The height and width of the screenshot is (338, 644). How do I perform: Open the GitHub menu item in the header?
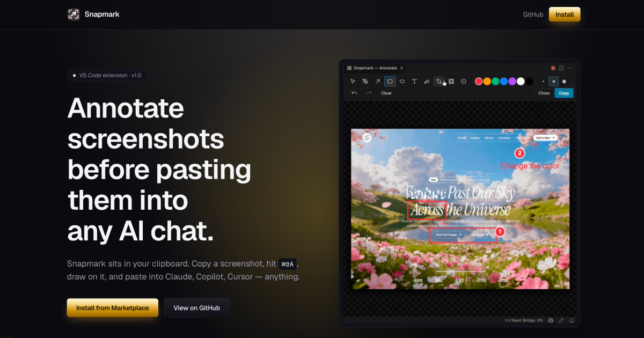coord(533,14)
